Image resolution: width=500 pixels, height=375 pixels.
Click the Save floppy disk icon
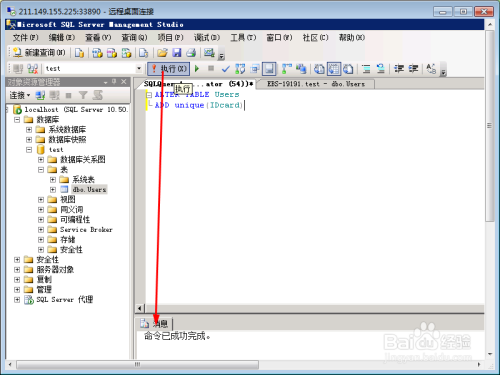pos(176,53)
